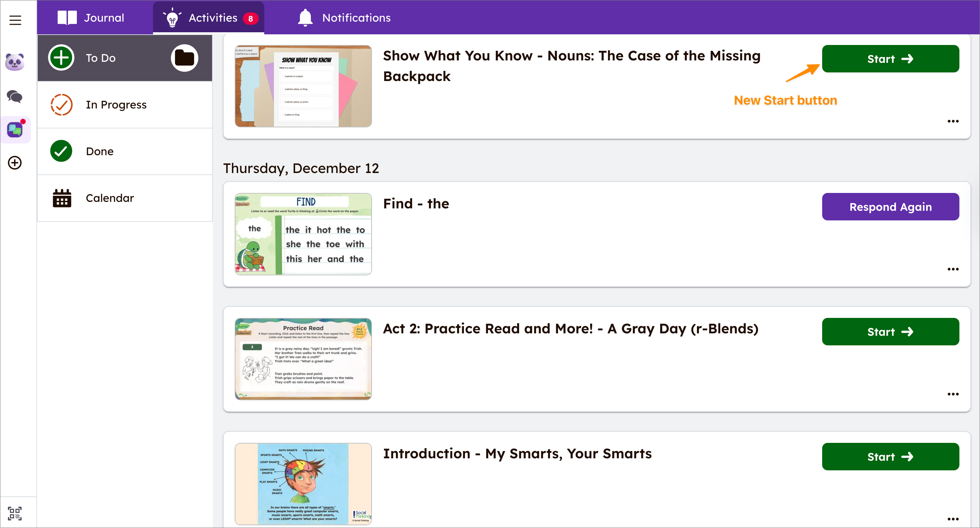The width and height of the screenshot is (980, 528).
Task: Open the Calendar view
Action: tap(109, 198)
